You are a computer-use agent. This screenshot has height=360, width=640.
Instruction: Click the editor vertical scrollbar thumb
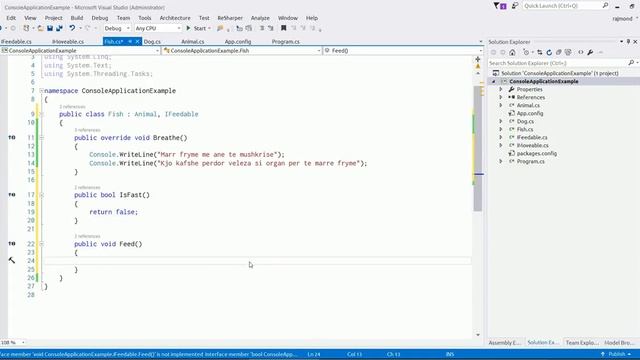478,149
